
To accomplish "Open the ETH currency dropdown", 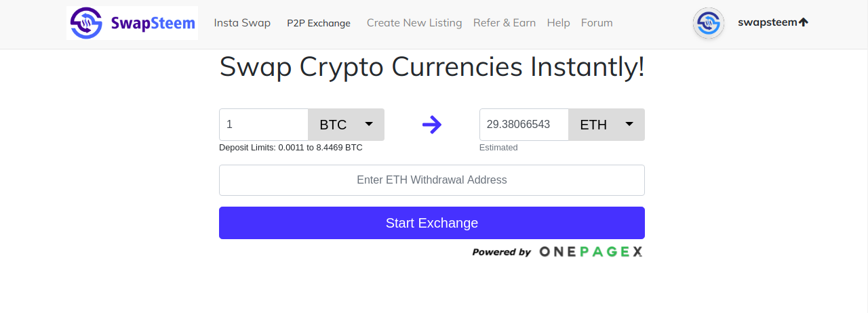I will pos(607,125).
